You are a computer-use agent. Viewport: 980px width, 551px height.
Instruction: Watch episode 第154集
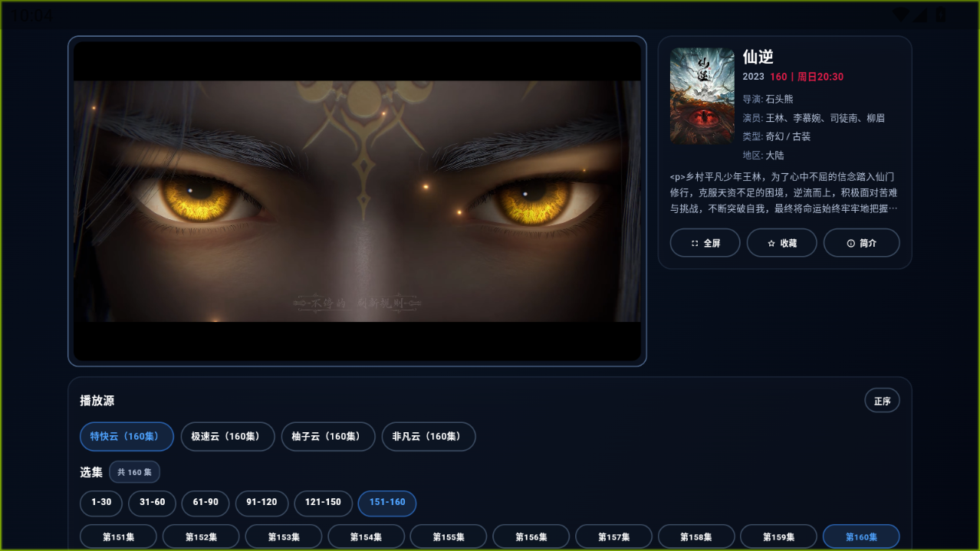click(366, 537)
